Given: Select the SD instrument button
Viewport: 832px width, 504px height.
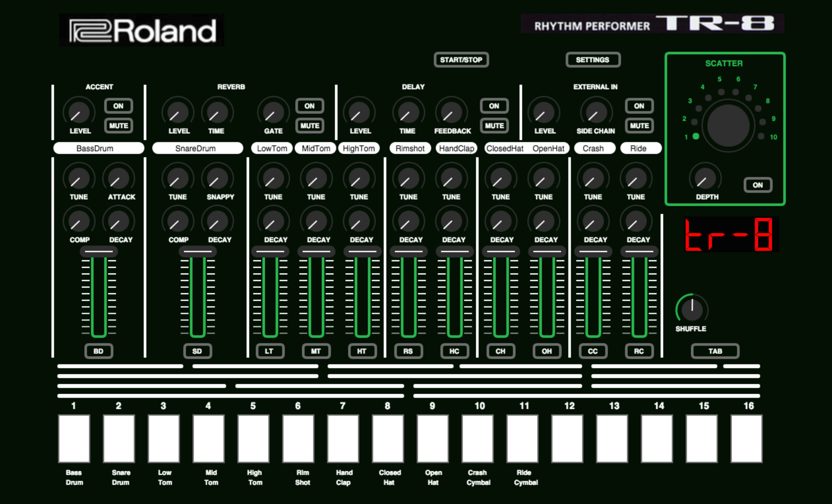Looking at the screenshot, I should point(197,351).
